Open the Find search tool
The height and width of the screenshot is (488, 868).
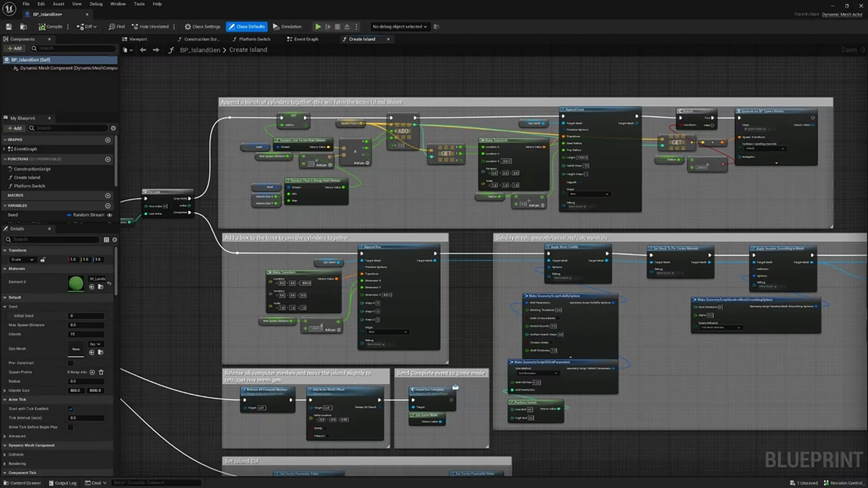point(116,27)
